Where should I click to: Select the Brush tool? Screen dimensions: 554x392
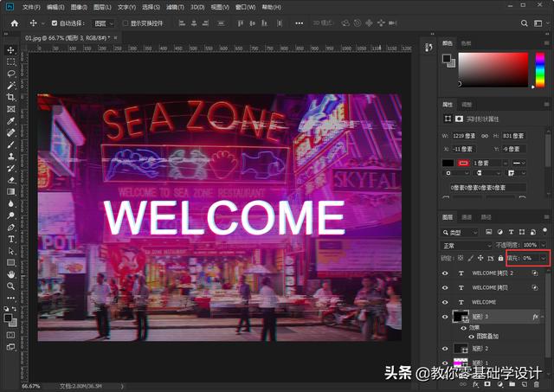point(10,145)
